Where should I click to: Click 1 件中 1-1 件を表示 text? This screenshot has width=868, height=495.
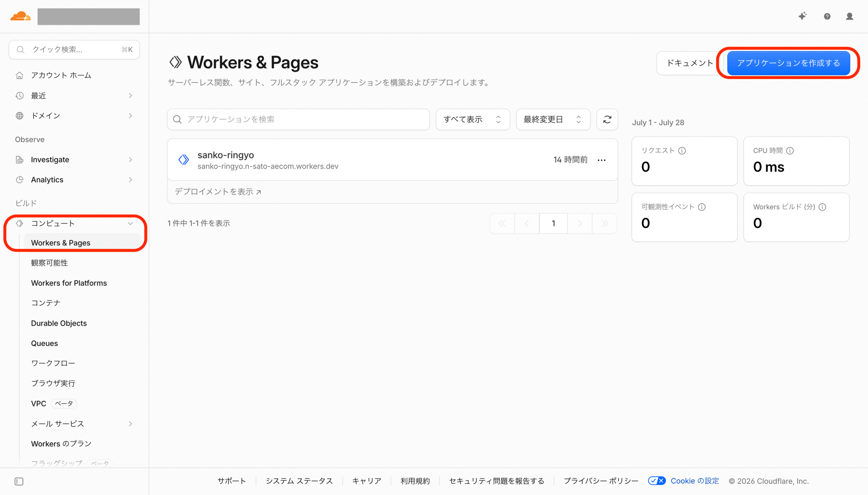pos(199,223)
